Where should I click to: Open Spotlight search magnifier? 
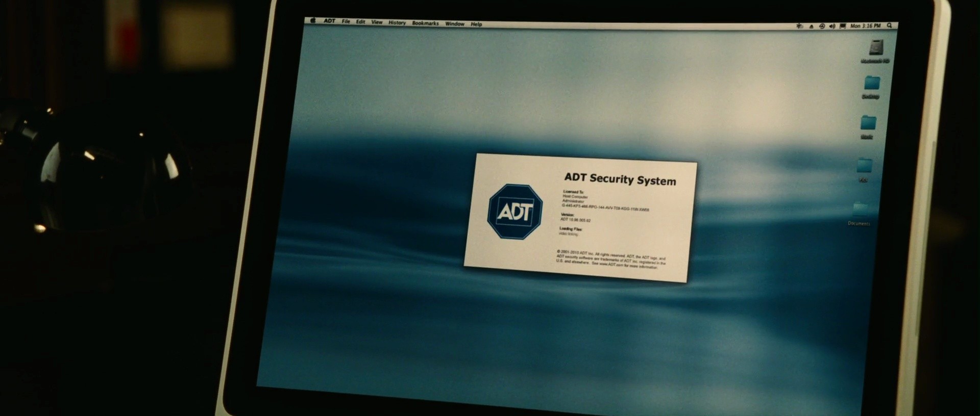pyautogui.click(x=890, y=25)
